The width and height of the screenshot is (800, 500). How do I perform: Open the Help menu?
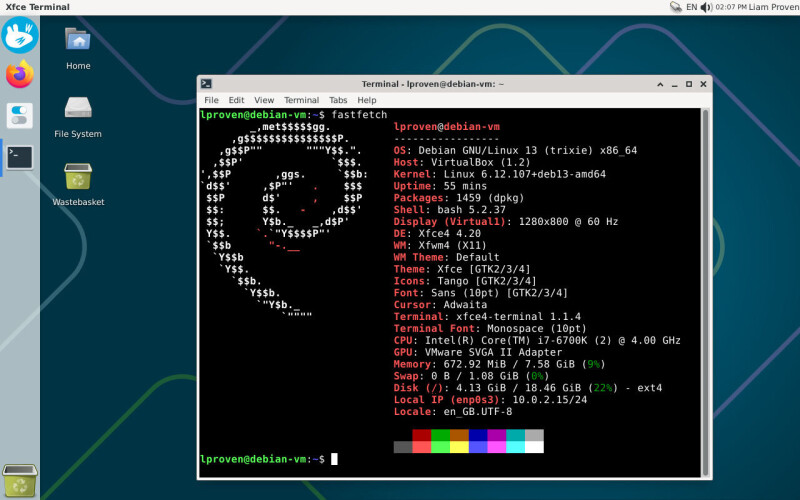tap(366, 100)
